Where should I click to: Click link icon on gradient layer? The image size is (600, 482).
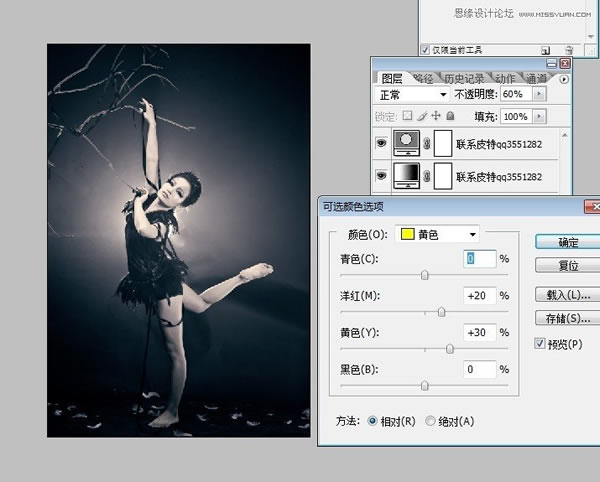[x=427, y=176]
